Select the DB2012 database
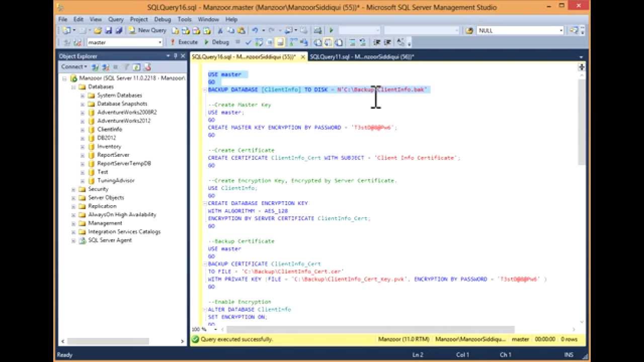 coord(107,138)
